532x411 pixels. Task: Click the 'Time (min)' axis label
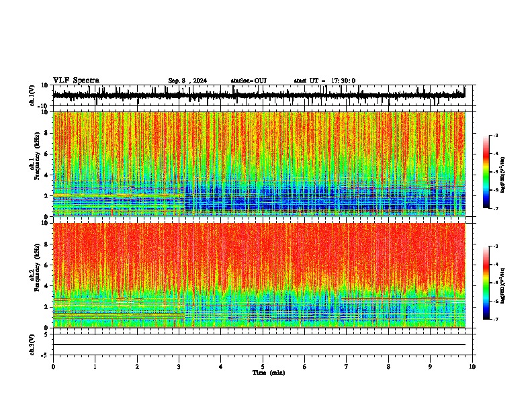pos(269,373)
